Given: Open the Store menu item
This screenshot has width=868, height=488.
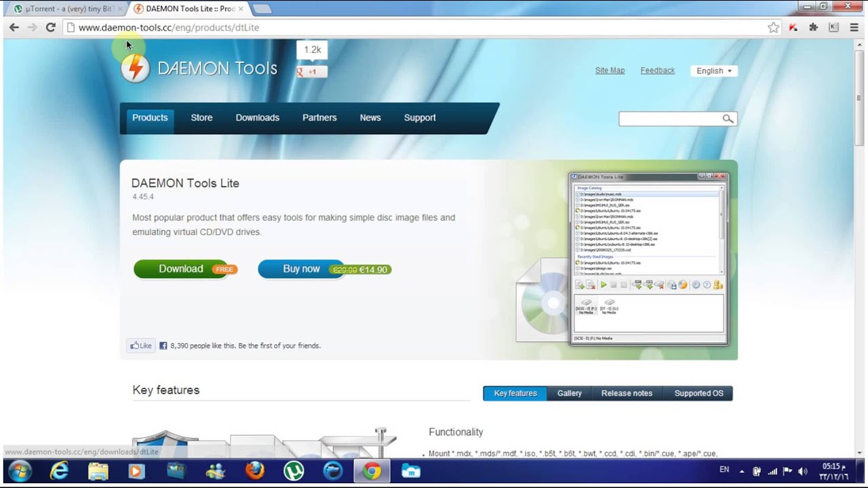Looking at the screenshot, I should tap(201, 118).
